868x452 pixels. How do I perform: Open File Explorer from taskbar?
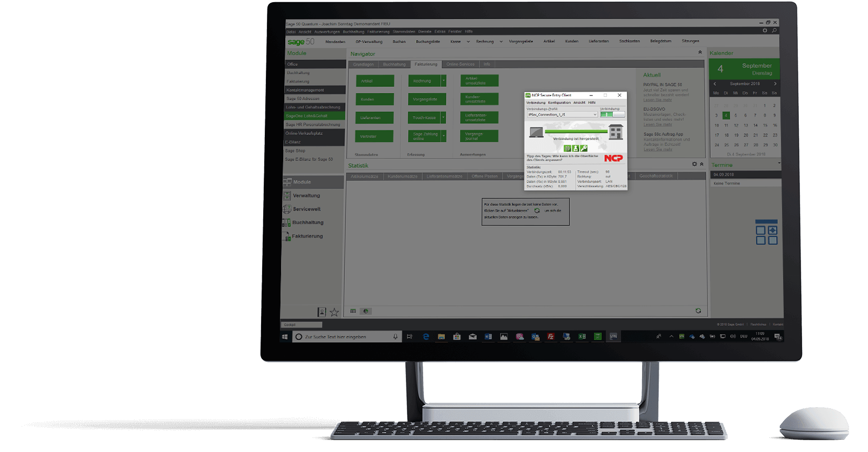[441, 336]
